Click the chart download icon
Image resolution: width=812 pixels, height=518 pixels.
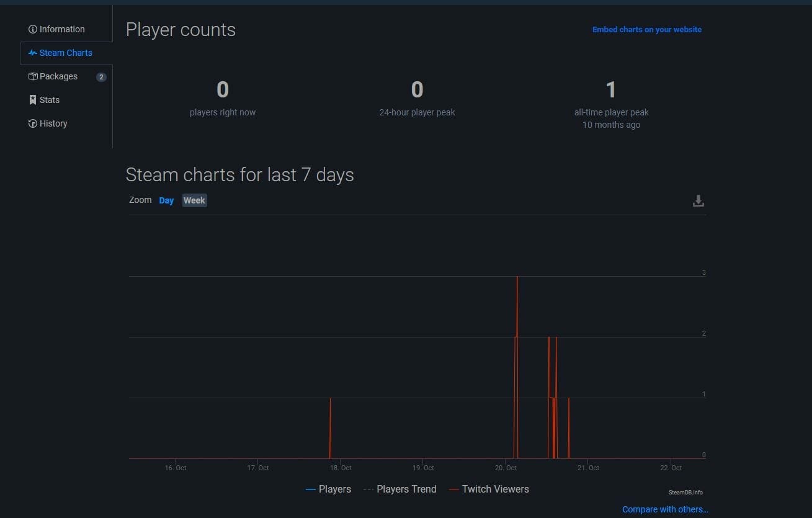pyautogui.click(x=698, y=200)
